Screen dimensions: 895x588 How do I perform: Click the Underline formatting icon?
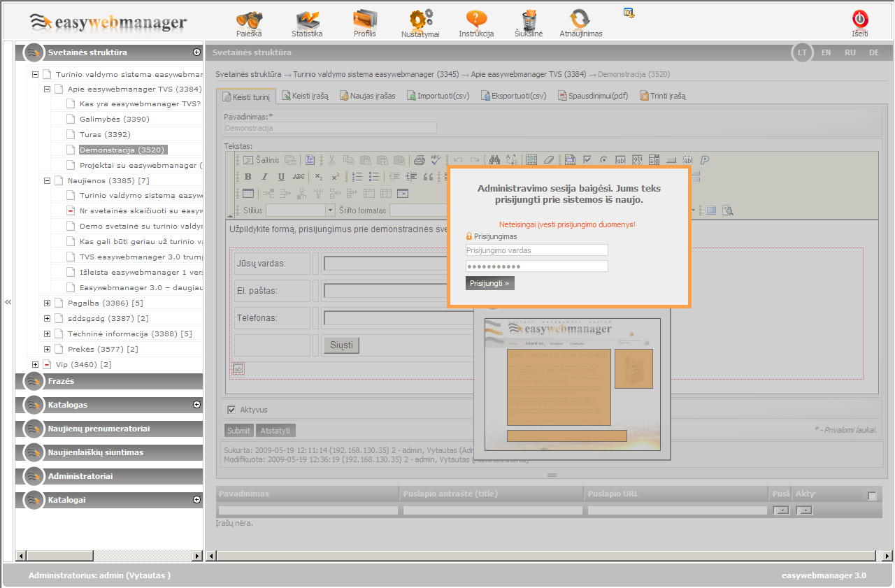(x=281, y=177)
